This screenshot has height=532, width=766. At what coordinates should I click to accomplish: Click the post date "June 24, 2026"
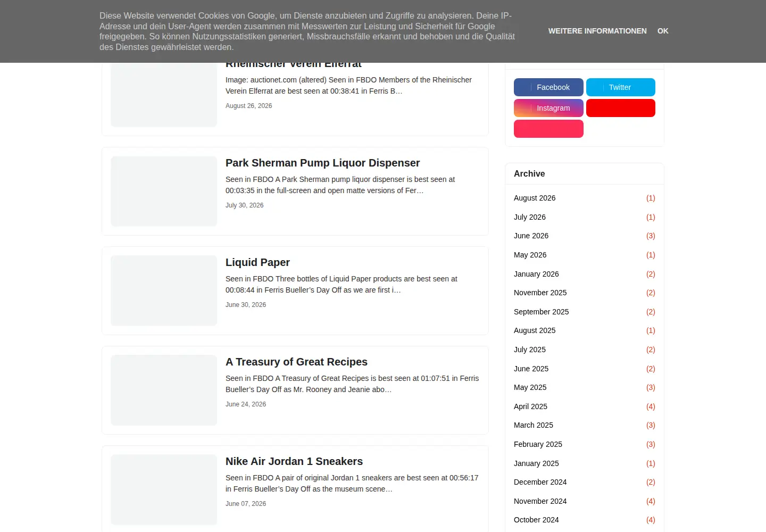[246, 404]
